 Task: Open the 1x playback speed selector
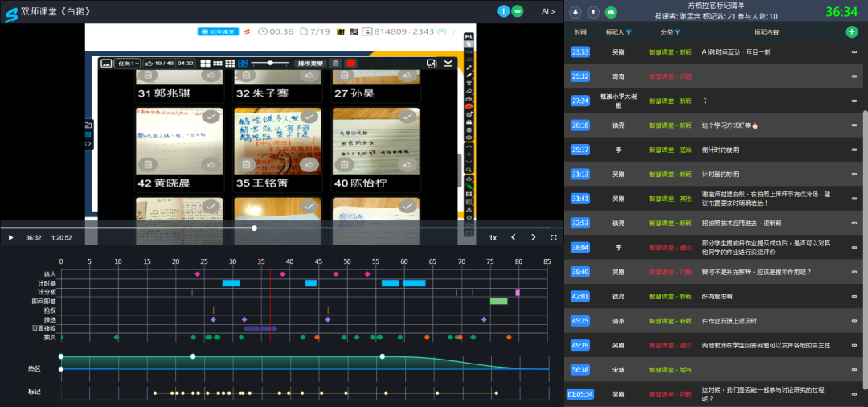[x=493, y=238]
